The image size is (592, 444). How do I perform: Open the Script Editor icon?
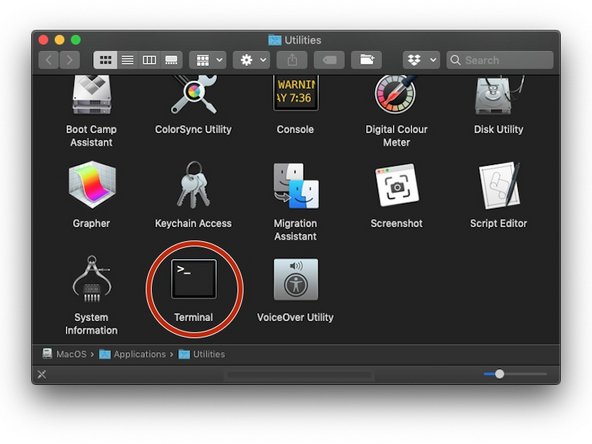500,185
